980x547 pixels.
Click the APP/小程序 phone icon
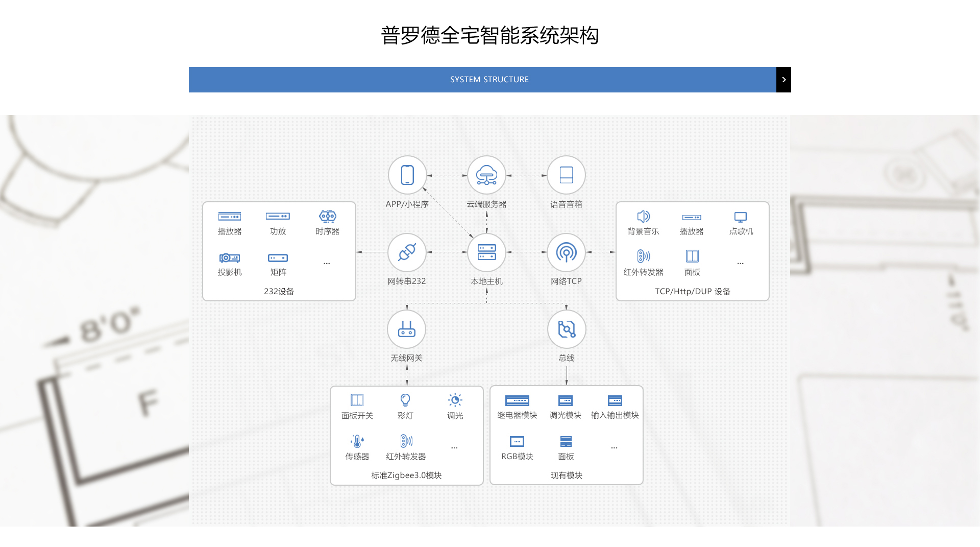[x=407, y=175]
